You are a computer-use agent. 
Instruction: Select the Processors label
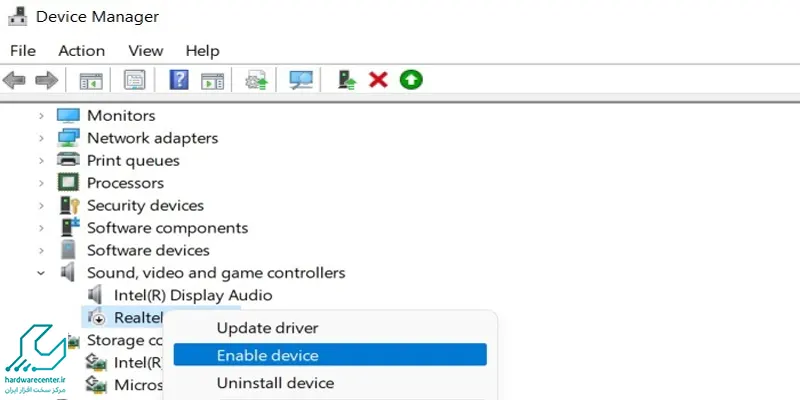pos(126,183)
